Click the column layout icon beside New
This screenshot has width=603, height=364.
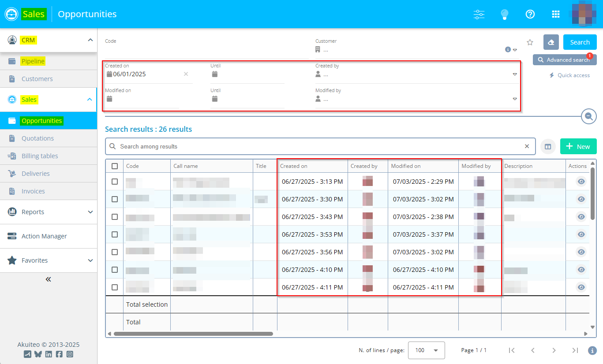click(548, 147)
